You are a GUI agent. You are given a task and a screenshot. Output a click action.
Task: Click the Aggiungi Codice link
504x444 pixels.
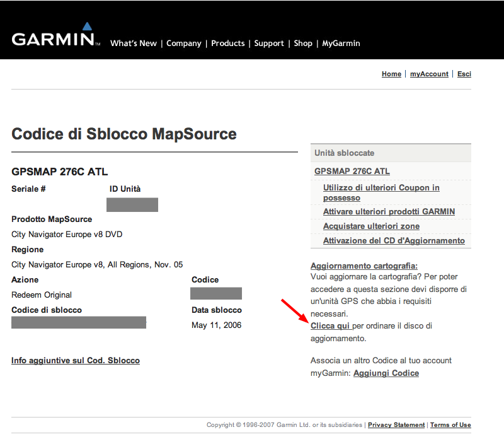[386, 373]
